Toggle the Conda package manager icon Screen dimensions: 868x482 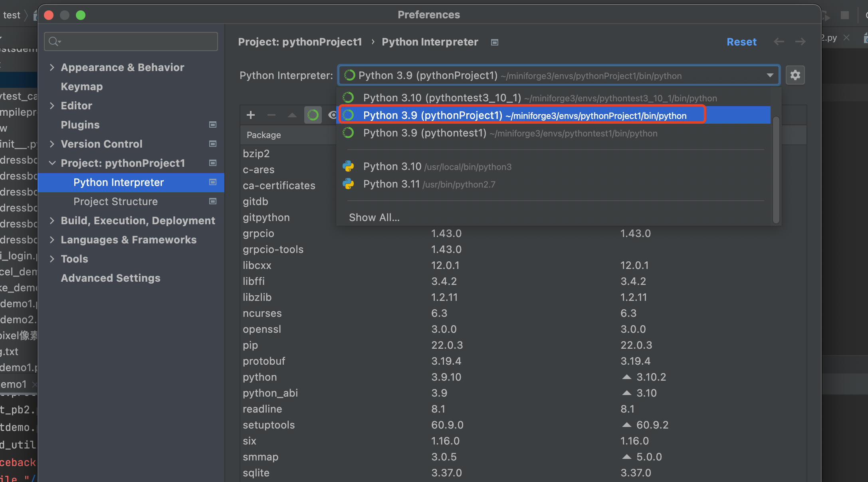pyautogui.click(x=313, y=115)
